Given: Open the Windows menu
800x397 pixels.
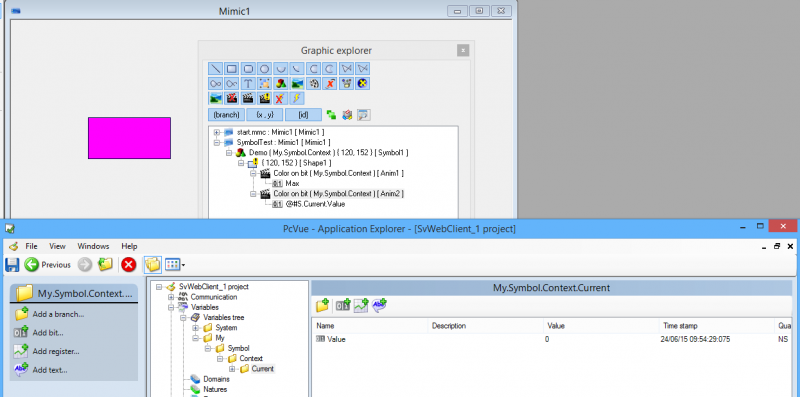Looking at the screenshot, I should click(93, 246).
